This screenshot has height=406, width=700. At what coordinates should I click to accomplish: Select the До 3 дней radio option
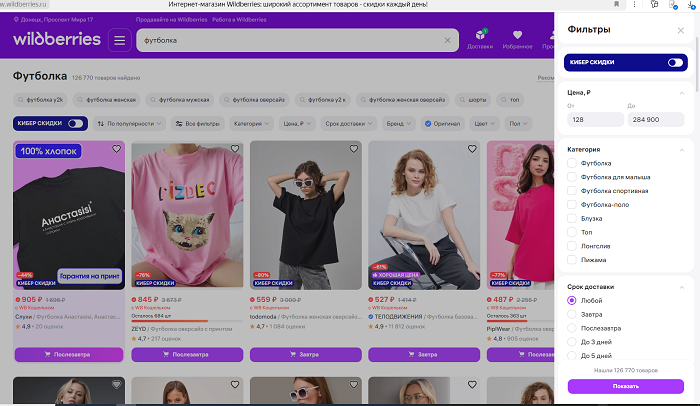tap(571, 342)
